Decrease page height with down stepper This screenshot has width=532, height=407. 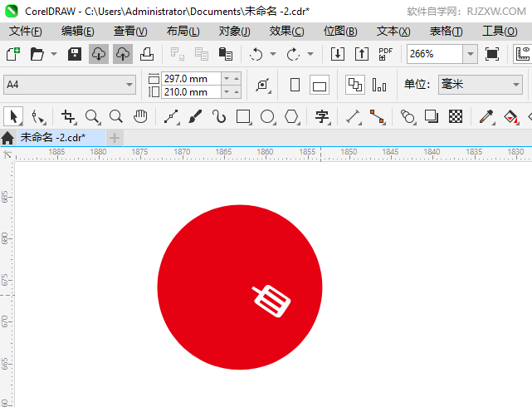coord(227,91)
